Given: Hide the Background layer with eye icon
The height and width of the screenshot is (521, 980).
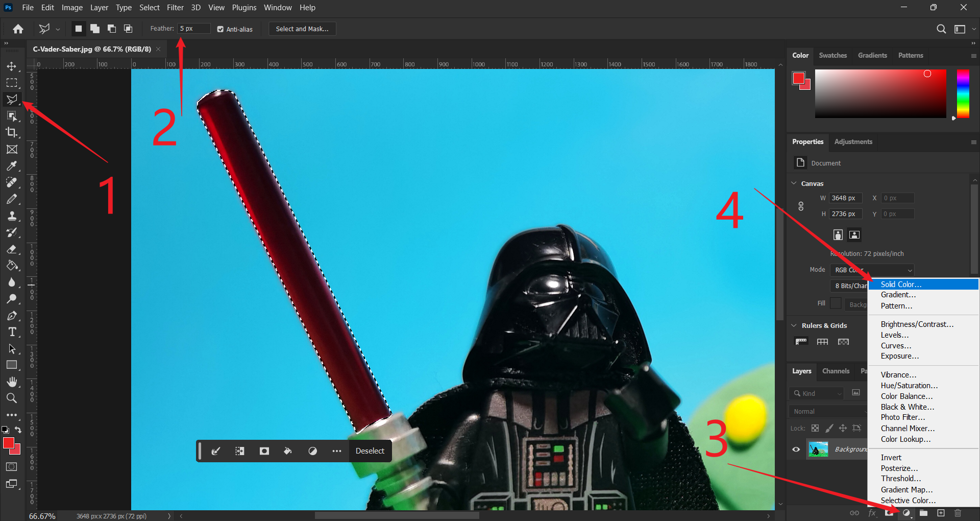Looking at the screenshot, I should click(796, 449).
